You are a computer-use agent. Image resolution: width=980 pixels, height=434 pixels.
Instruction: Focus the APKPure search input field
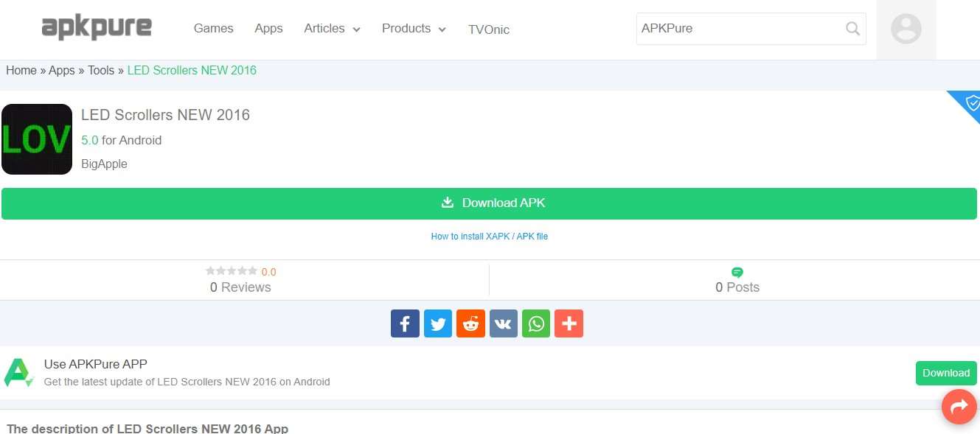(737, 29)
